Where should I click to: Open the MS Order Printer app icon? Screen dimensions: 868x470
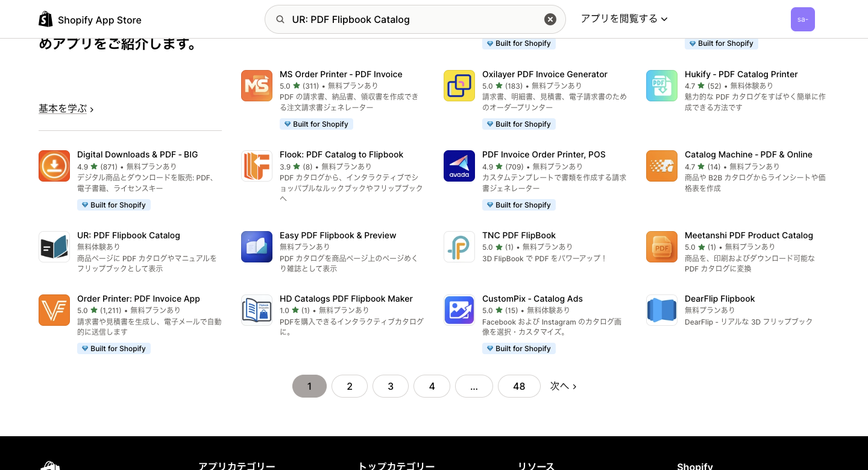click(257, 86)
